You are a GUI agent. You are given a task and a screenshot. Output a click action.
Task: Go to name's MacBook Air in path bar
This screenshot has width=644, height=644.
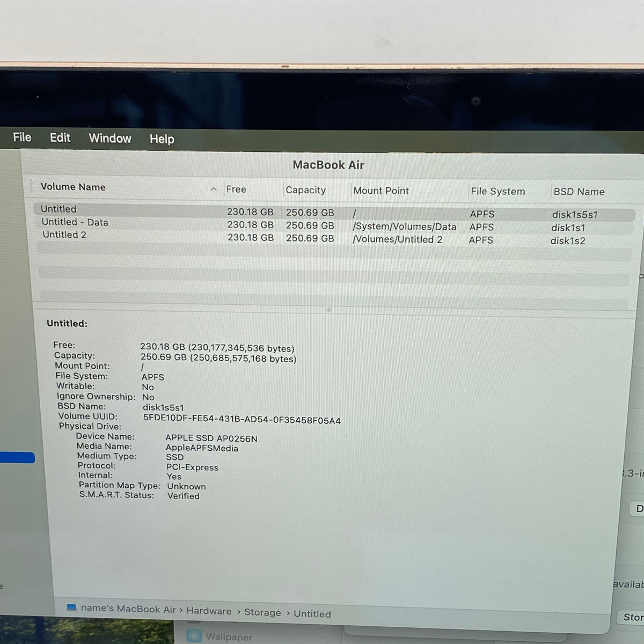click(128, 609)
